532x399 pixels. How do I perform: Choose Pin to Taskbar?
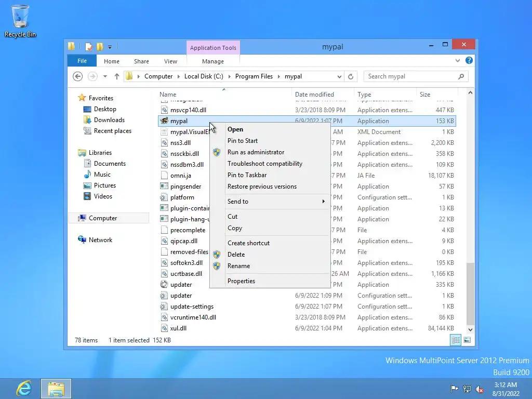pos(270,175)
